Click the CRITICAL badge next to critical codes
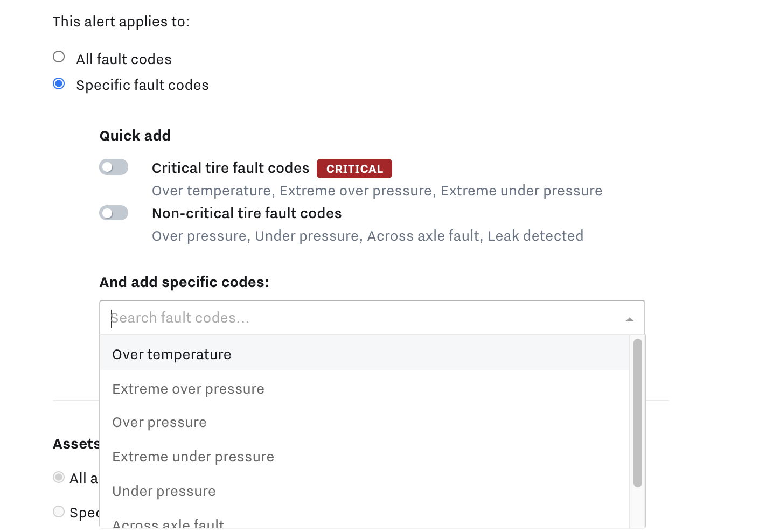This screenshot has height=532, width=766. 354,169
